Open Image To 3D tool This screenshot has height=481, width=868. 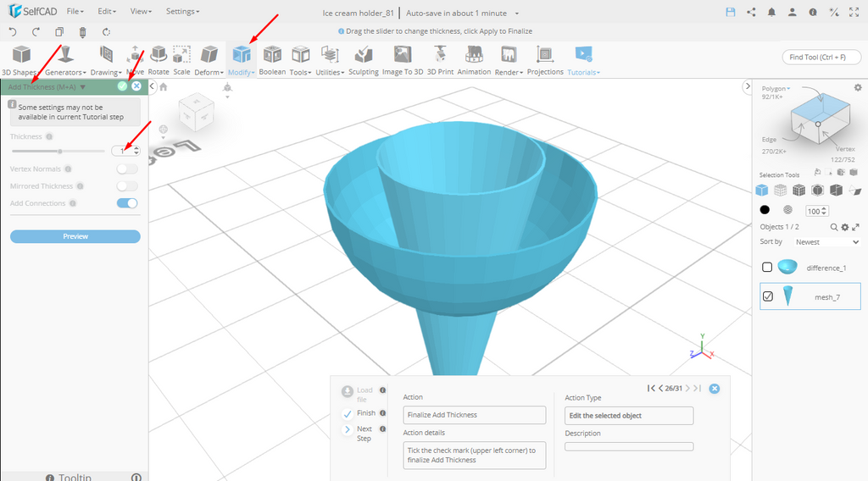point(403,60)
